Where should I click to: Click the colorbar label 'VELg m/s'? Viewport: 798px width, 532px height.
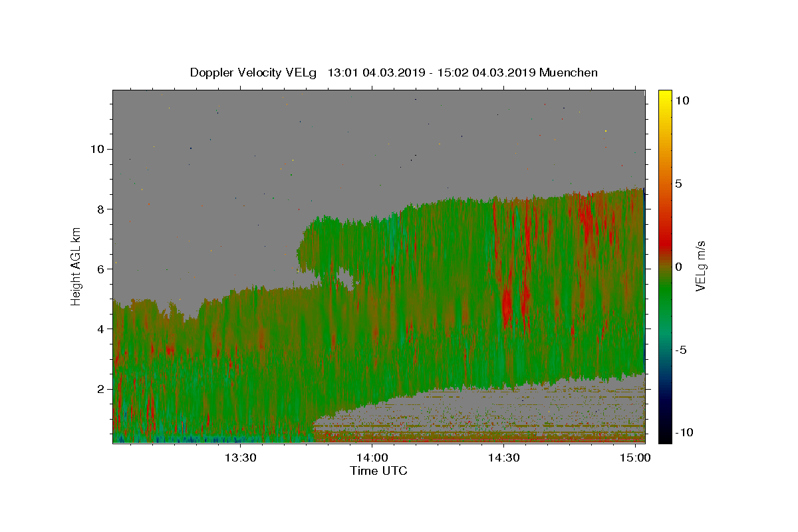[x=700, y=267]
